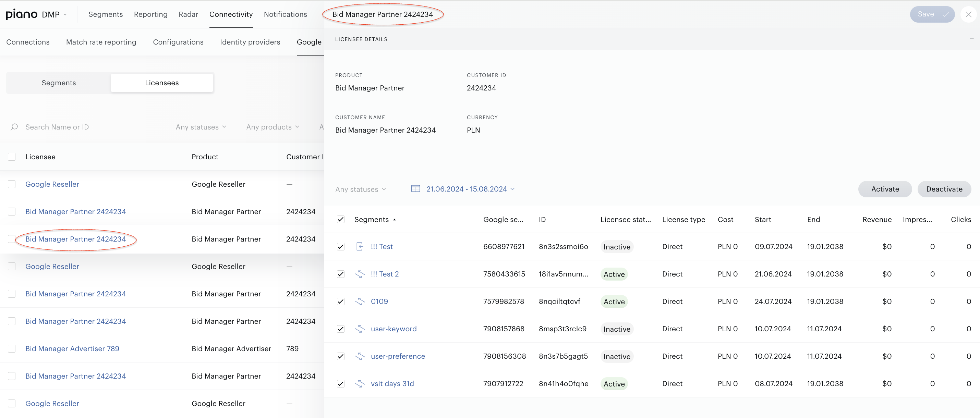Viewport: 980px width, 418px height.
Task: Open the vsit days 31d segment link
Action: point(392,383)
